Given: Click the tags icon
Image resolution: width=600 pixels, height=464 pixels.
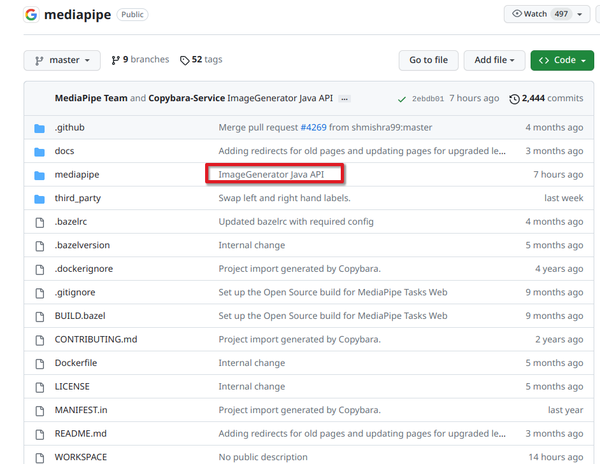Looking at the screenshot, I should [185, 60].
